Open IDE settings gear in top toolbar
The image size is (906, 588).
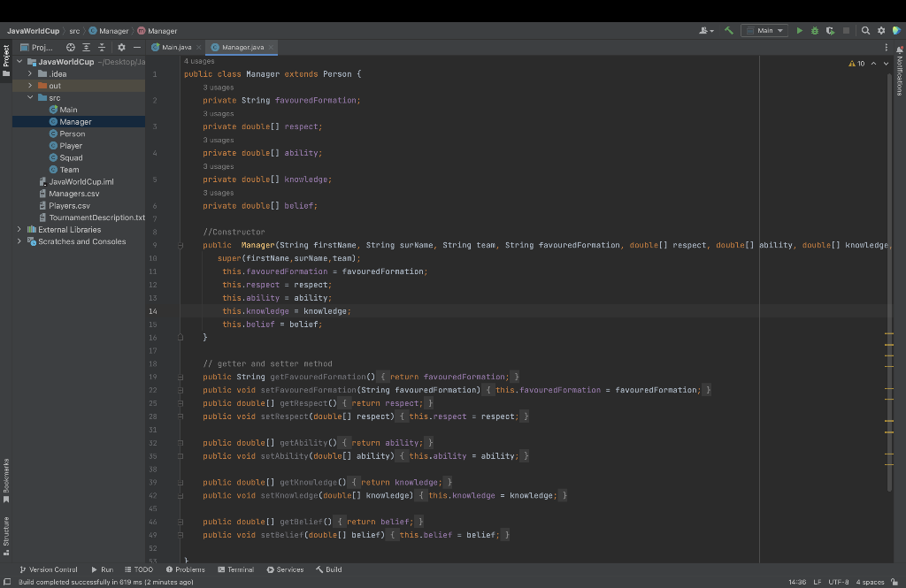click(x=881, y=31)
